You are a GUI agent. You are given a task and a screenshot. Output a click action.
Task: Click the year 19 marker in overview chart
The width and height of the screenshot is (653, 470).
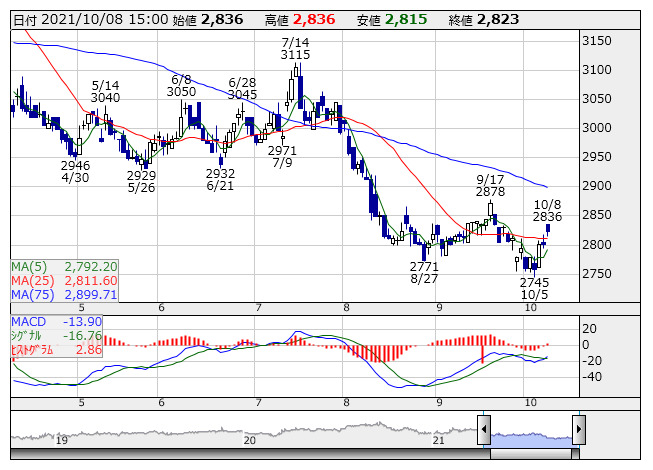coord(62,440)
